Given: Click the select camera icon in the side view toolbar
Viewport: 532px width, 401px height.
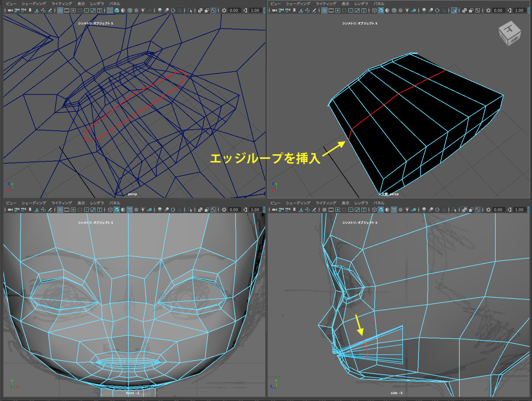Looking at the screenshot, I should click(274, 210).
